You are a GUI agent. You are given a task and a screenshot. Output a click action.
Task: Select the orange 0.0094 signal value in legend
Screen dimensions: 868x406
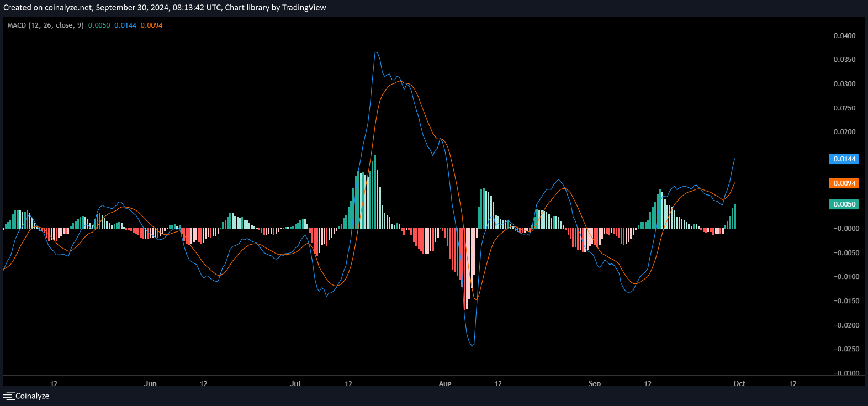point(151,25)
